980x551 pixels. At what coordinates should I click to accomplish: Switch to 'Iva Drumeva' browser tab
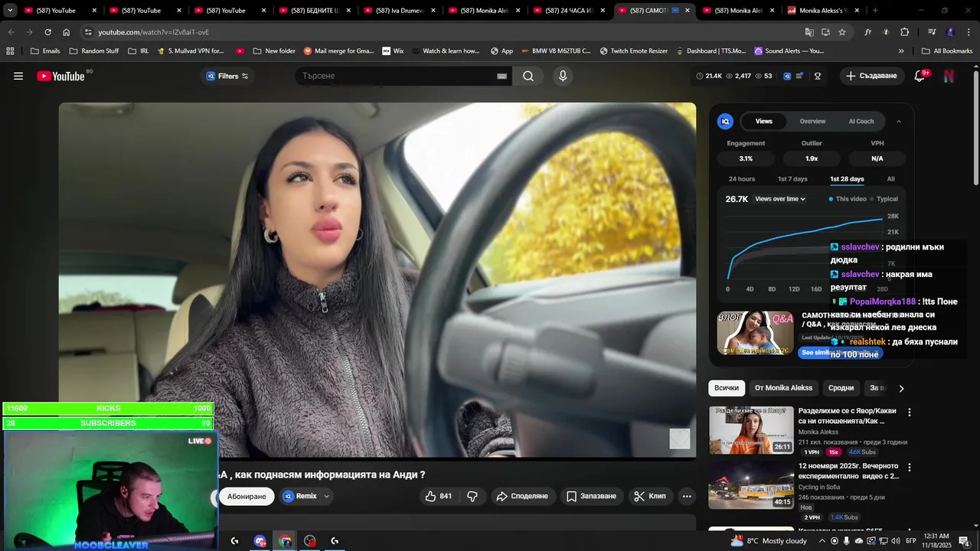[400, 11]
